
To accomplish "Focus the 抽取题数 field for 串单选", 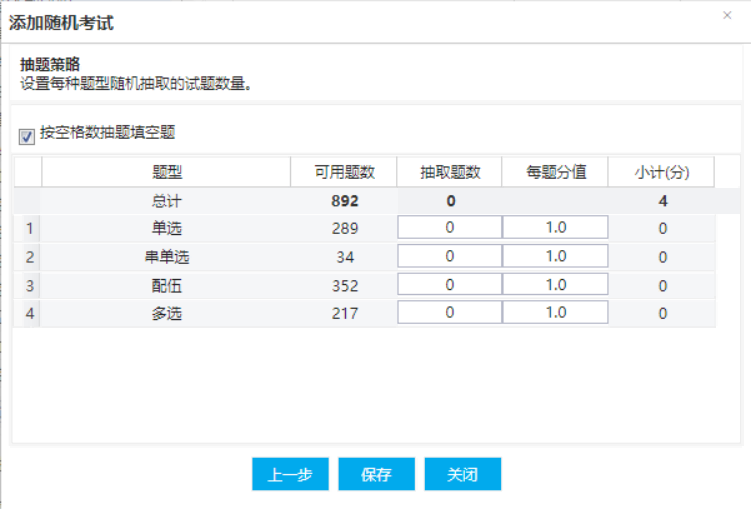I will click(449, 257).
